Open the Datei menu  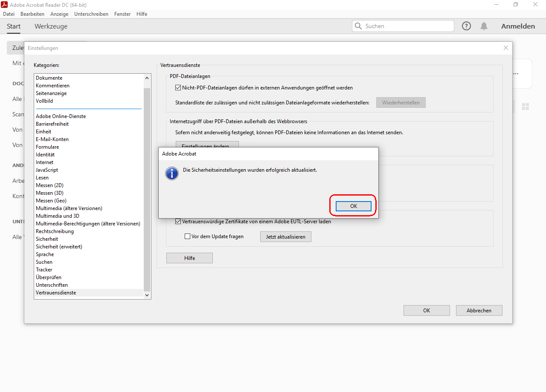(9, 14)
